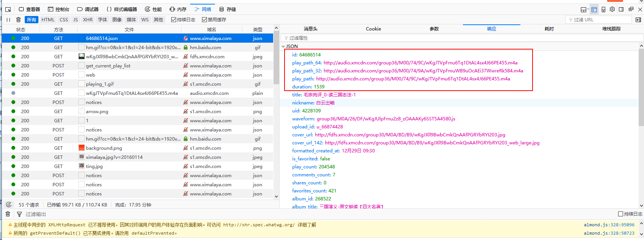Clear console output with the trash icon
The image size is (644, 240).
pos(8,214)
